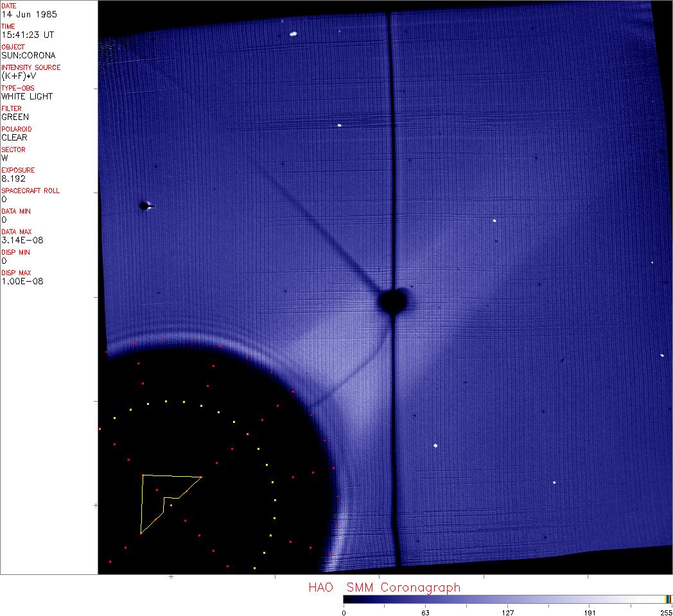The height and width of the screenshot is (616, 673).
Task: Click the orange x marker inside the dark disk
Action: click(x=247, y=434)
